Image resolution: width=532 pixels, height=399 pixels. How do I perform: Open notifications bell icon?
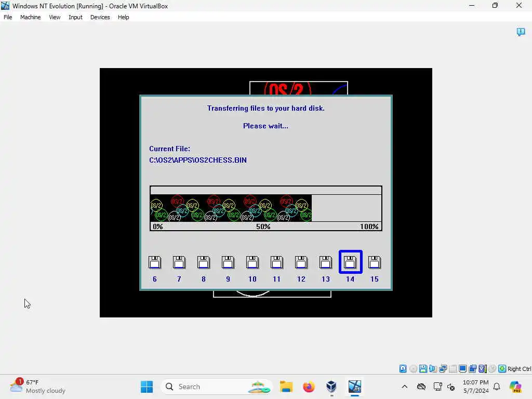pyautogui.click(x=497, y=387)
